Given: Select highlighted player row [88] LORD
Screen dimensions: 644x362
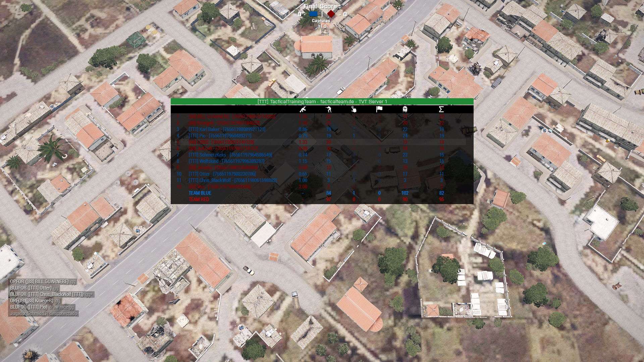Looking at the screenshot, I should point(322,142).
